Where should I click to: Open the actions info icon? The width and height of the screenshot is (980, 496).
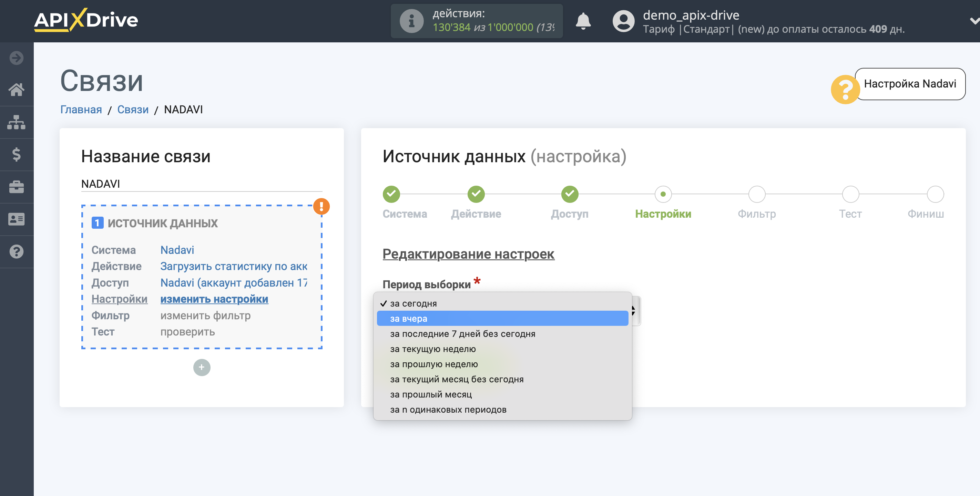point(411,21)
